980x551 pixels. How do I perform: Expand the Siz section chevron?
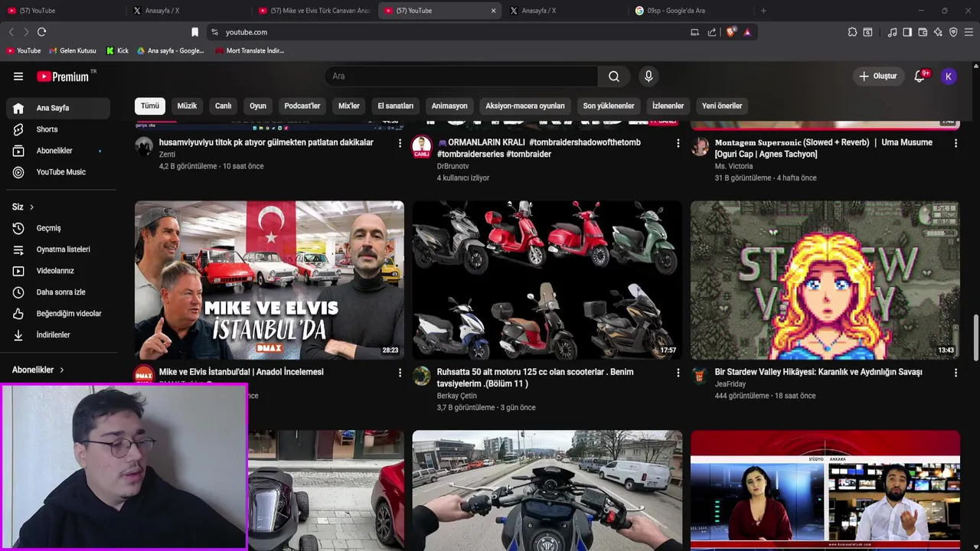pyautogui.click(x=31, y=207)
